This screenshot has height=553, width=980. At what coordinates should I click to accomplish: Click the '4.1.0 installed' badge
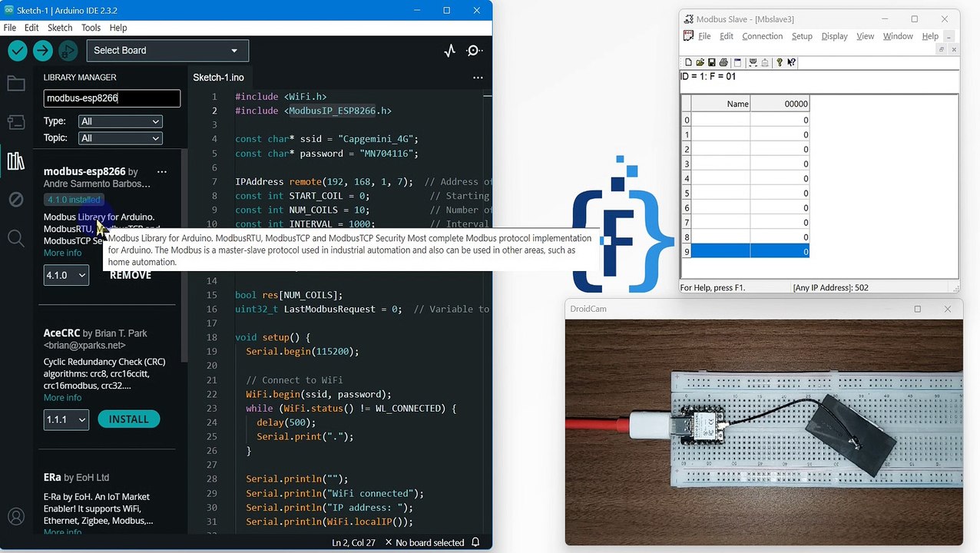click(x=74, y=200)
